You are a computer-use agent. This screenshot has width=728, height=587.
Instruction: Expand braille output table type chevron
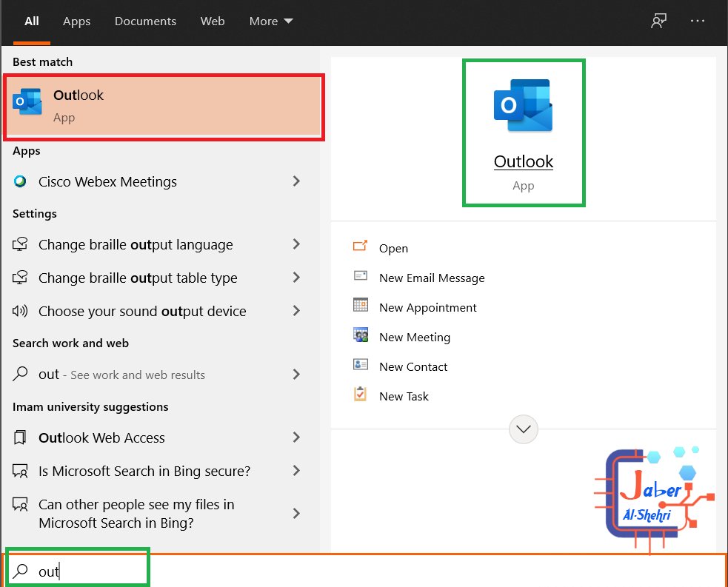(296, 278)
